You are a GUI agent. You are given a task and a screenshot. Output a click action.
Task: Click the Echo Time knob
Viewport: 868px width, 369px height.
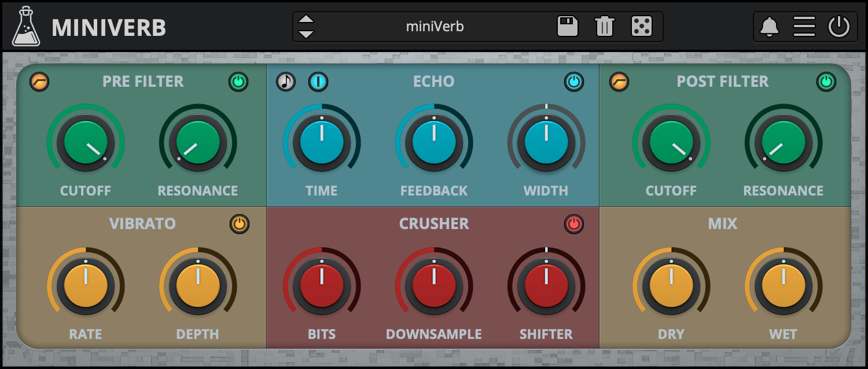(x=322, y=143)
